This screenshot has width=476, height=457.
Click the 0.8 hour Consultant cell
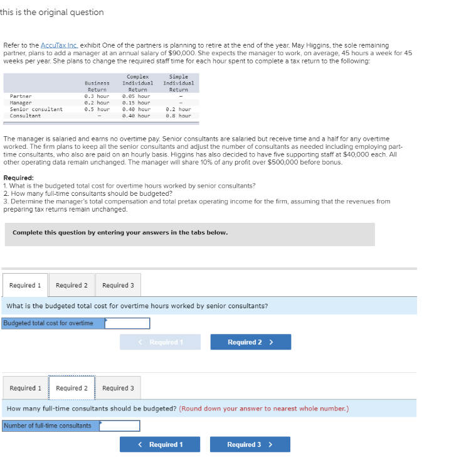tap(179, 116)
